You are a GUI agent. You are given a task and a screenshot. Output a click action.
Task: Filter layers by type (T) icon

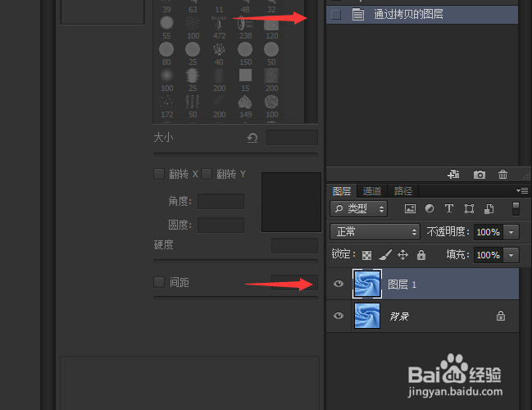coord(449,208)
